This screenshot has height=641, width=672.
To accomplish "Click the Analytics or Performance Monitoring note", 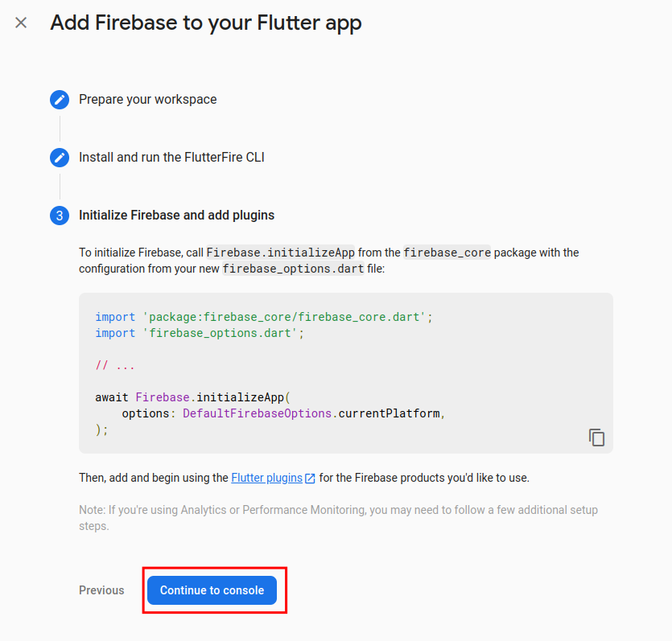I will tap(338, 518).
